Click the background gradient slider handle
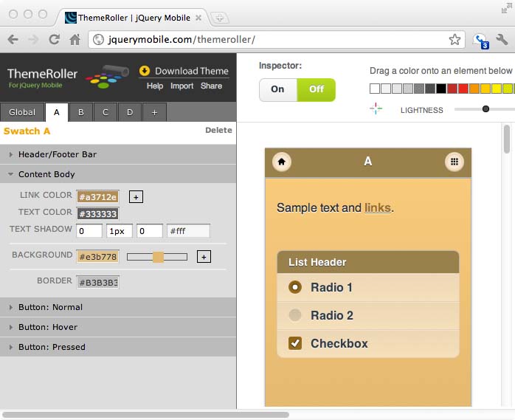This screenshot has width=515, height=420. point(158,257)
